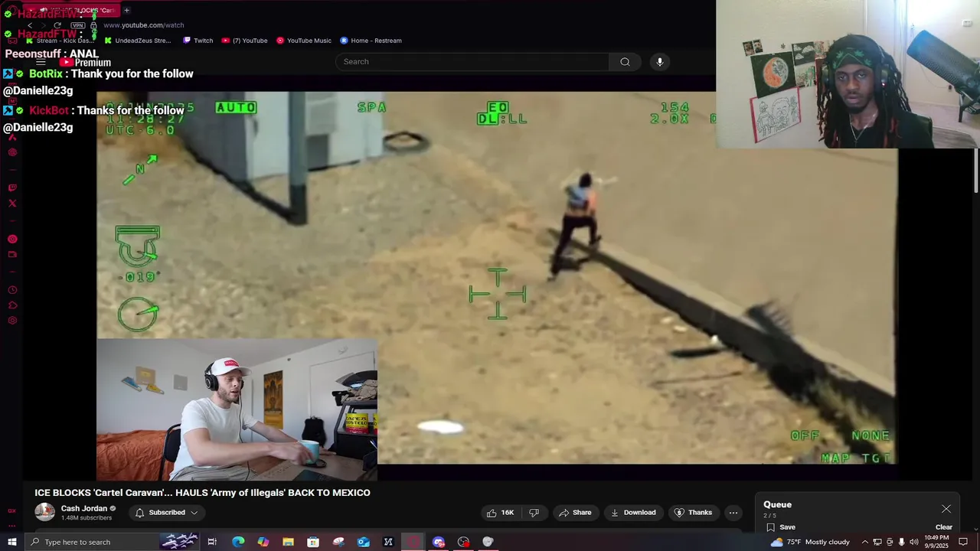Click Share button below video
Screen dimensions: 980x551
pos(575,512)
